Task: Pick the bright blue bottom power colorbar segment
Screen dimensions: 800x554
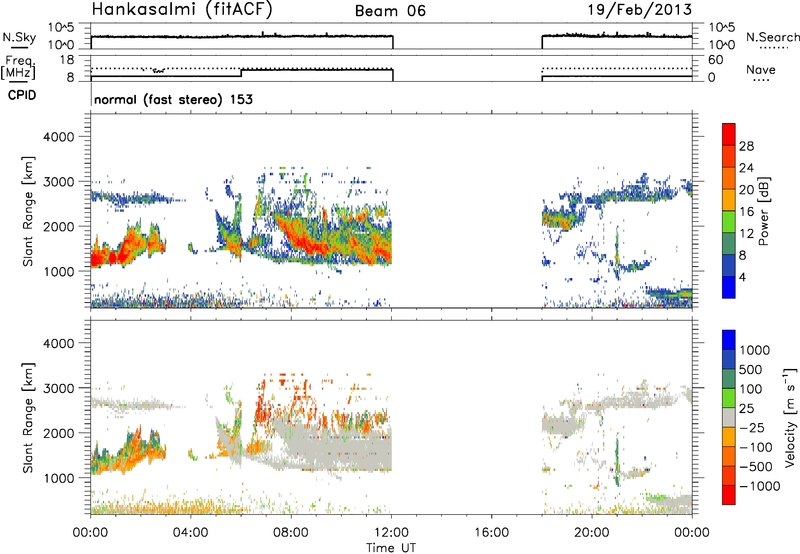Action: pos(729,288)
